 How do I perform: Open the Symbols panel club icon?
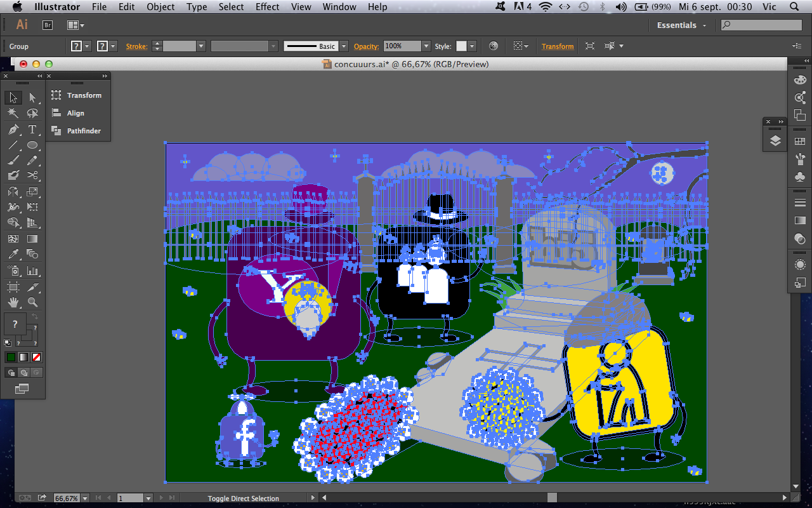pos(800,177)
